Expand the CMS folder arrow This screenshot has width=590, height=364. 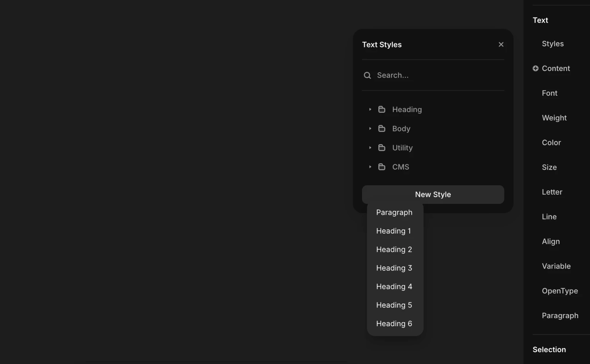click(370, 167)
